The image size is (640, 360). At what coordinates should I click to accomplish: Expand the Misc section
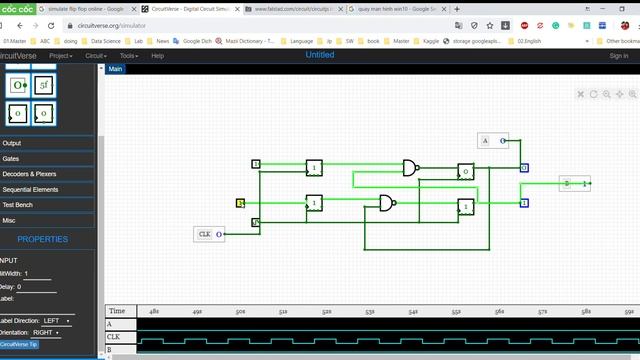click(47, 220)
